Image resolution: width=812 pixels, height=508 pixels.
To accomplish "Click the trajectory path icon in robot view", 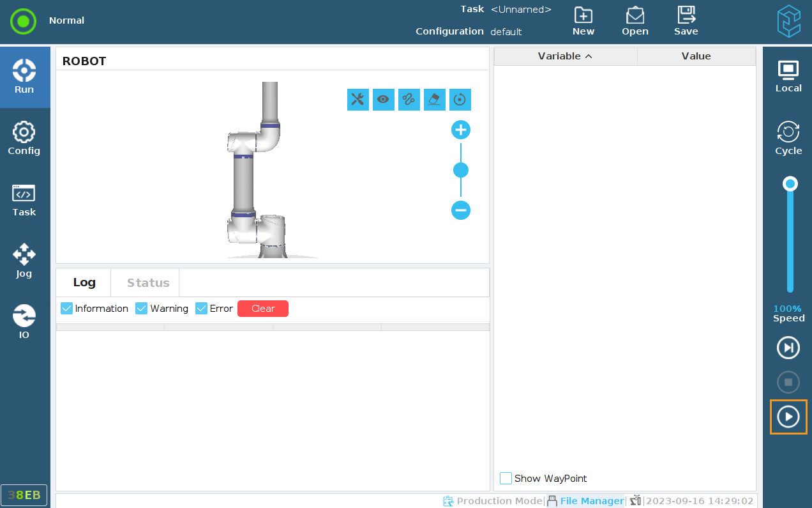I will [409, 99].
